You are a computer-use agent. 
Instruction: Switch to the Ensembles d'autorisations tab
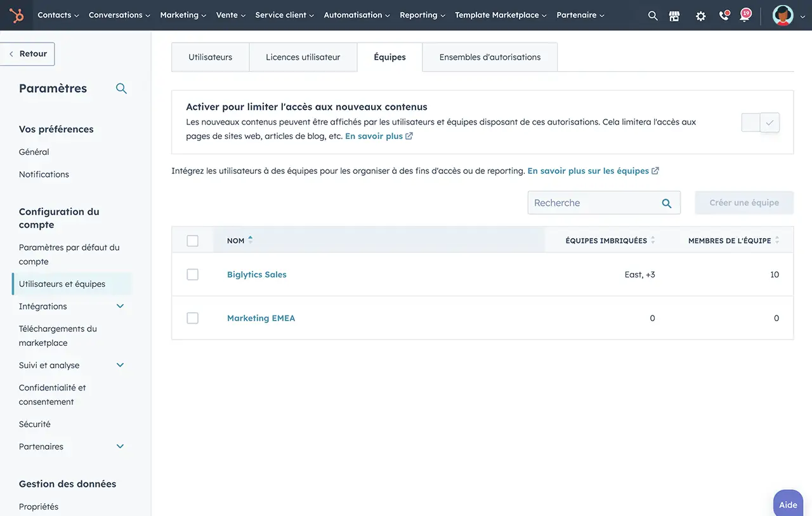(x=490, y=57)
